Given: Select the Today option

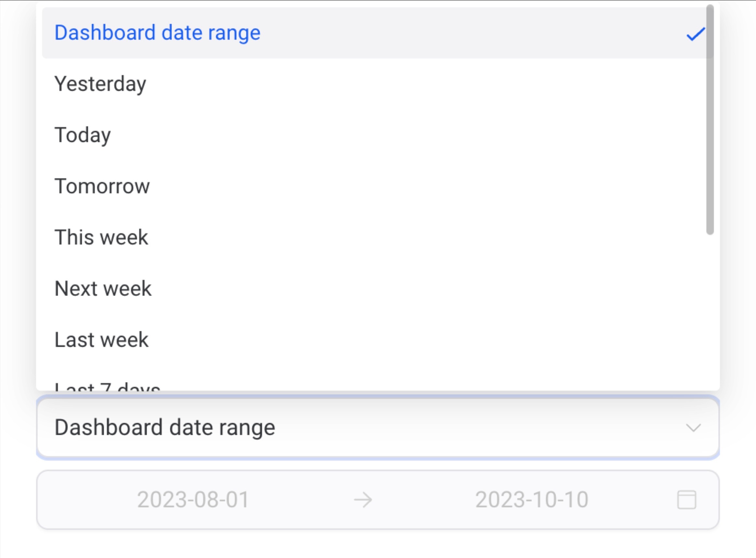Looking at the screenshot, I should point(83,135).
